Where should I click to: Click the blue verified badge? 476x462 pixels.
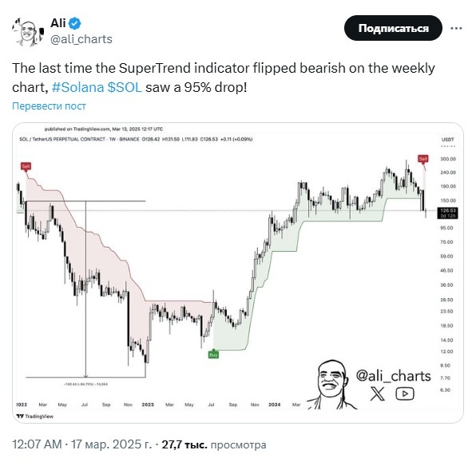click(75, 23)
